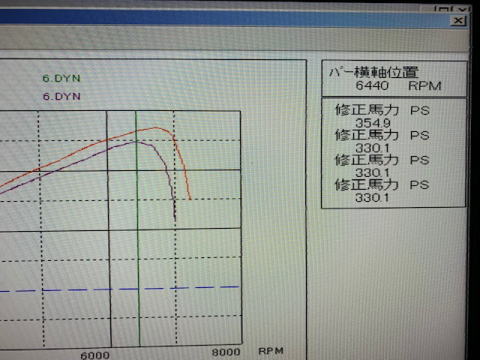The height and width of the screenshot is (360, 480).
Task: Click the third 修正馬力 PS label
Action: pos(382,160)
